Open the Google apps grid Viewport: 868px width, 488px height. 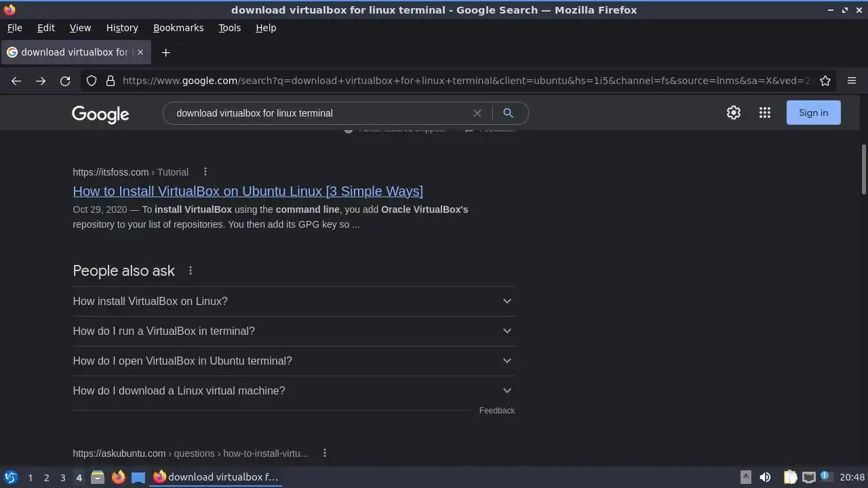[765, 113]
